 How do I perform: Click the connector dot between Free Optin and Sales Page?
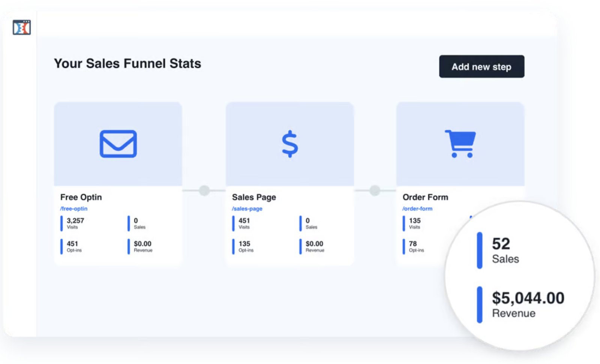click(204, 190)
